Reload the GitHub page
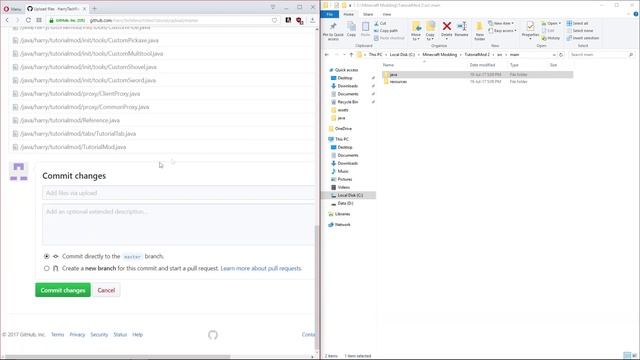This screenshot has width=640, height=360. 28,20
